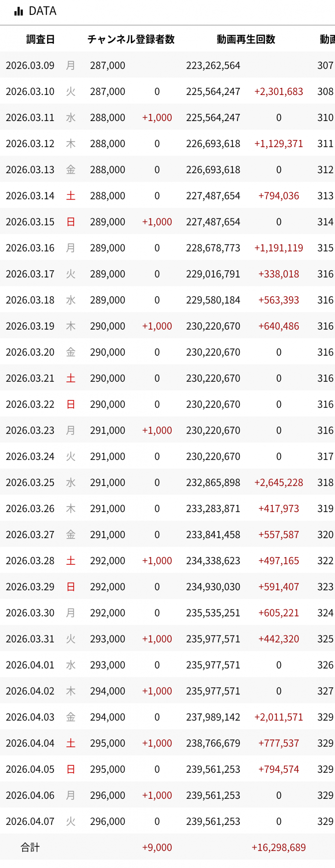Click the bar chart icon beside DATA
The height and width of the screenshot is (868, 335).
pyautogui.click(x=19, y=12)
